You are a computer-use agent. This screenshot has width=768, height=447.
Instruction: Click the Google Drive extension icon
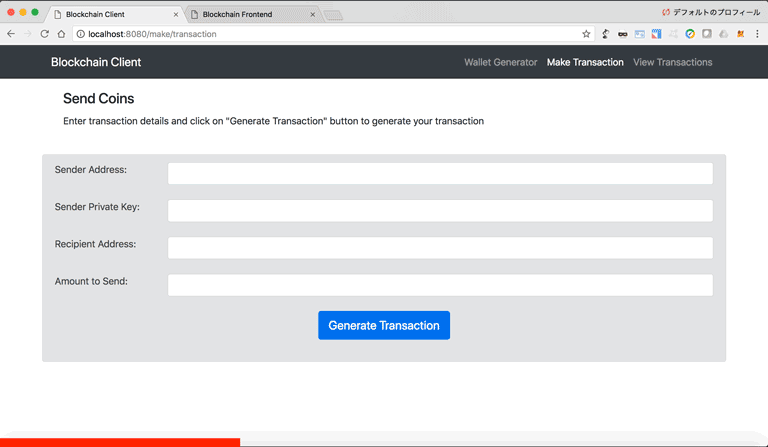click(x=723, y=34)
